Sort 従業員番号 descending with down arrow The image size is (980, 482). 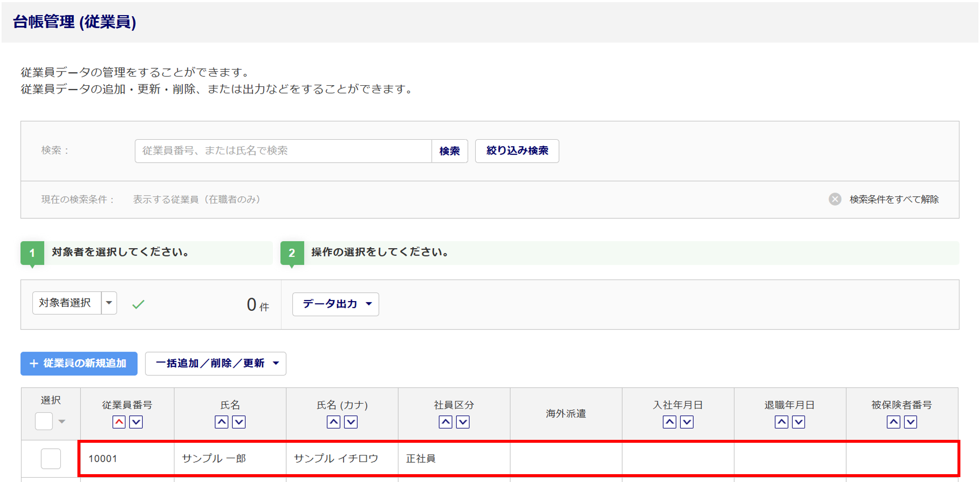point(136,422)
